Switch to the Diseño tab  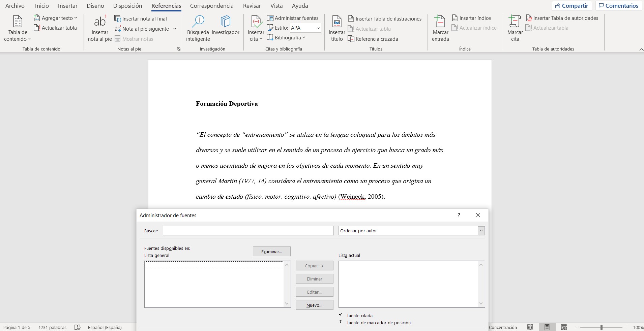[95, 6]
